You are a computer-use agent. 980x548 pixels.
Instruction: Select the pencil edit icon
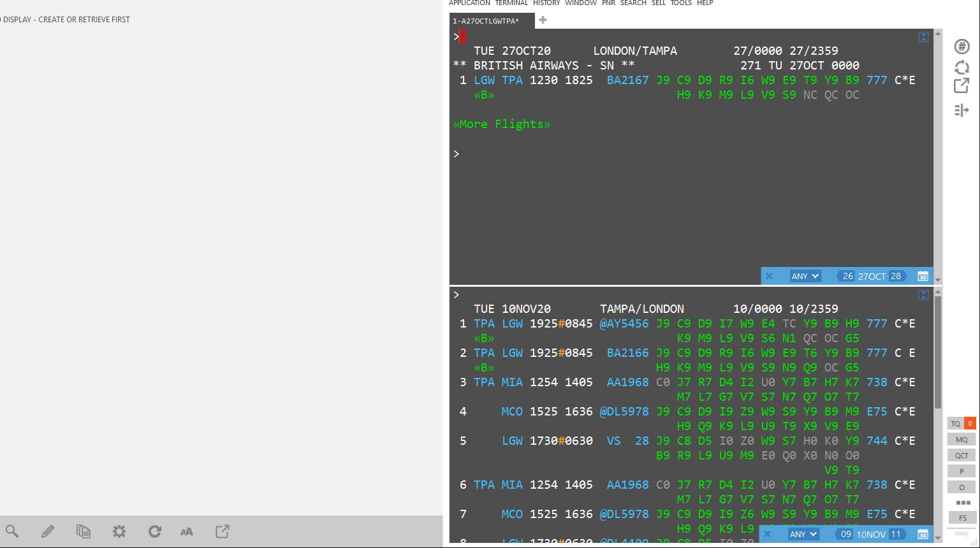(x=48, y=531)
